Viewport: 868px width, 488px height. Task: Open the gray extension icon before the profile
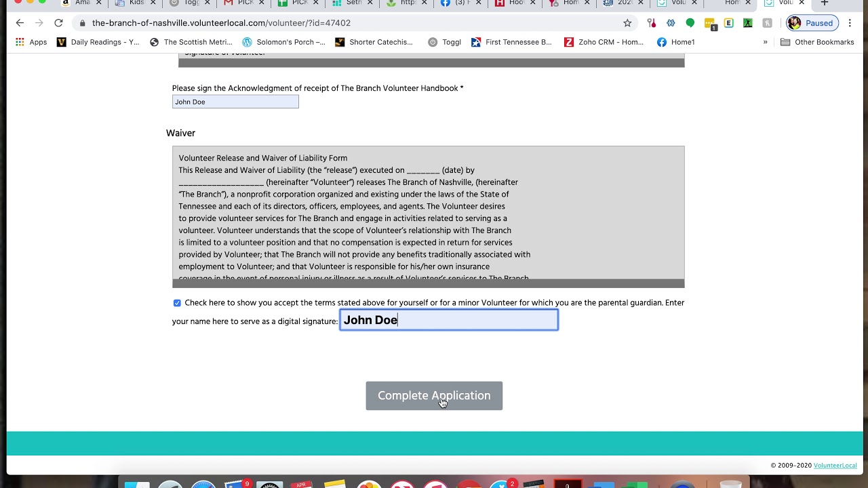pos(767,23)
